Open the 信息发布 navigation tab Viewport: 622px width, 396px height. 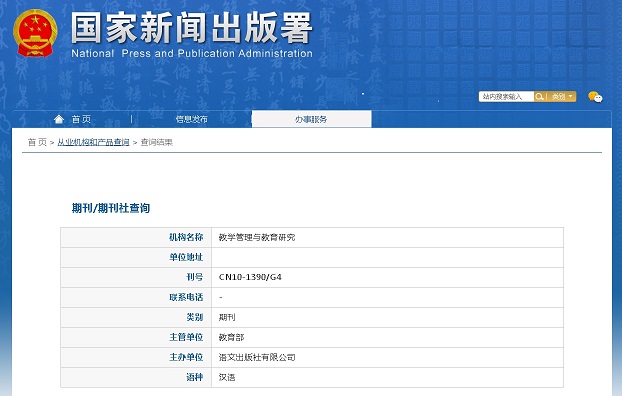coord(192,119)
